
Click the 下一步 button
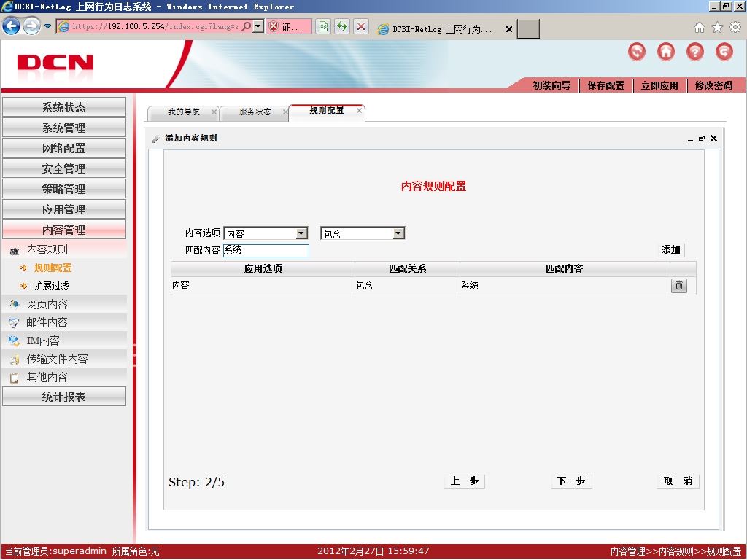coord(571,481)
